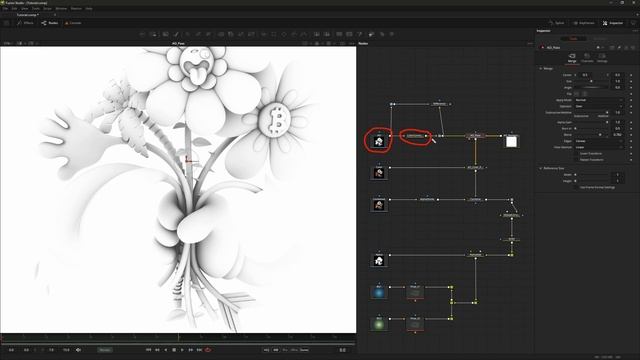Toggle the HiQ render quality button
Screen dimensions: 640x360
pyautogui.click(x=267, y=350)
